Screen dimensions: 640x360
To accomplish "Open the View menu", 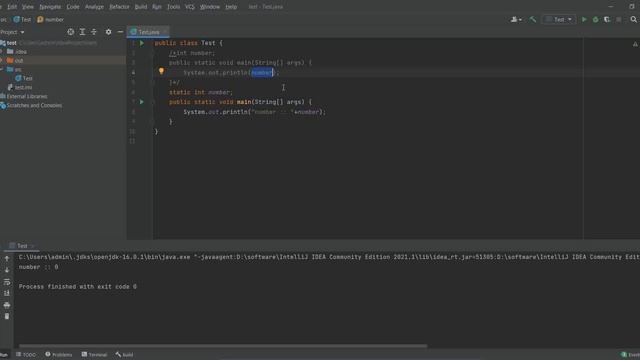I will pos(28,7).
